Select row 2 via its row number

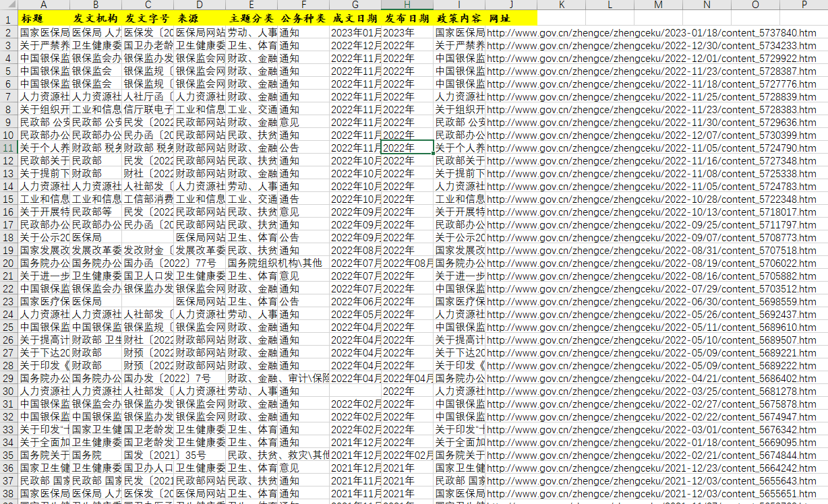(x=9, y=32)
